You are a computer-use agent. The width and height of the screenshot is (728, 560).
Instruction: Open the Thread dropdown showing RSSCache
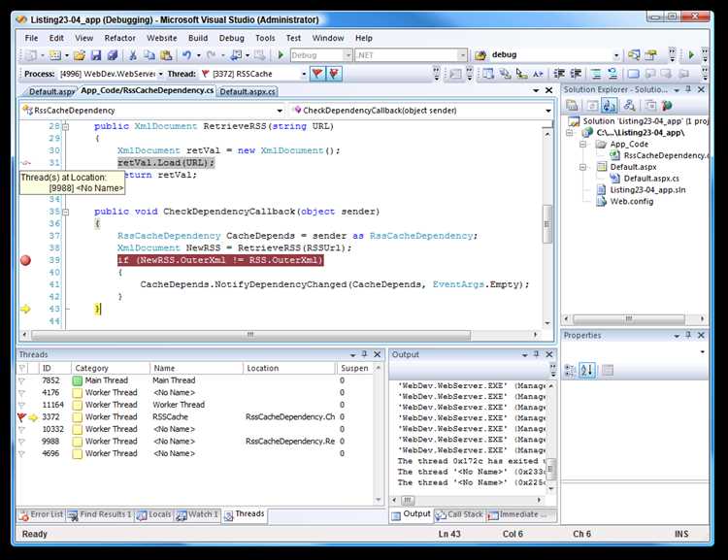tap(304, 74)
